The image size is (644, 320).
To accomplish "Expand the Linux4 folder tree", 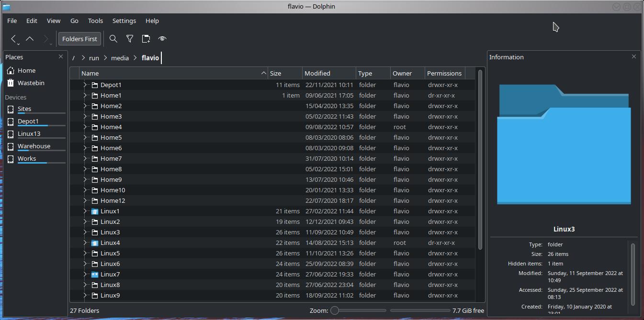I will coord(85,243).
